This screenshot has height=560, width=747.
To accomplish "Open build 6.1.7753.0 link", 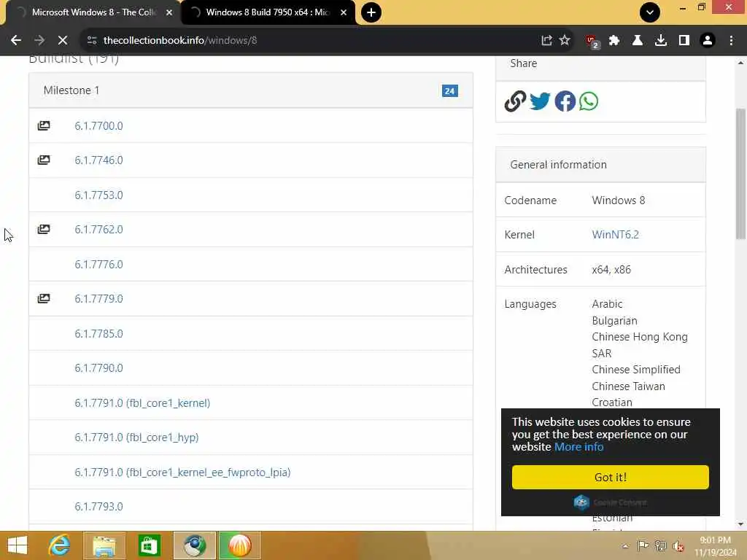I will (x=98, y=195).
